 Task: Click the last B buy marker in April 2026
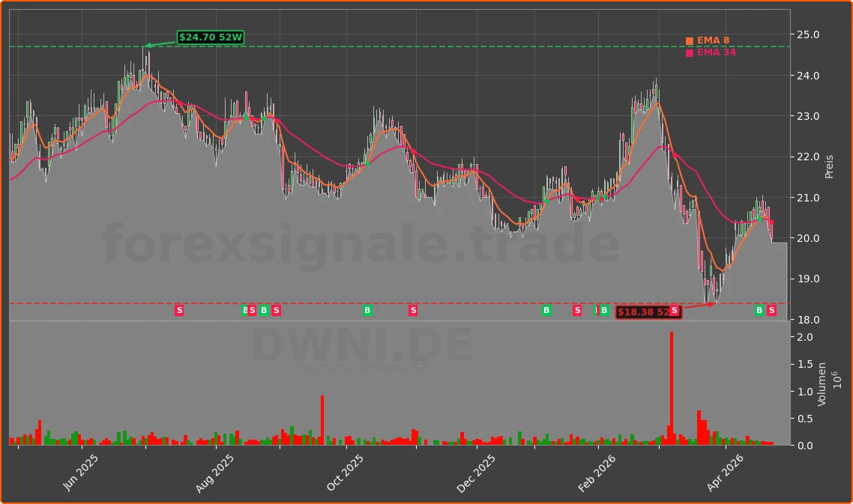[759, 311]
